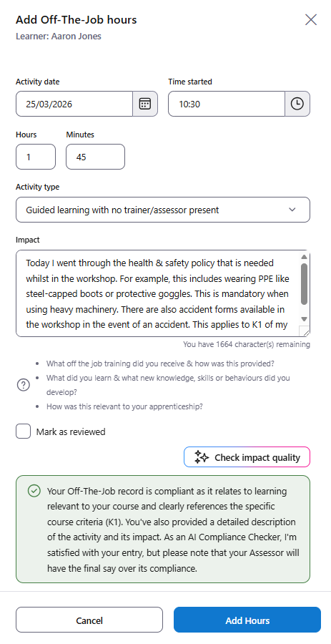The image size is (331, 644).
Task: Click into the Time started field
Action: (x=227, y=104)
